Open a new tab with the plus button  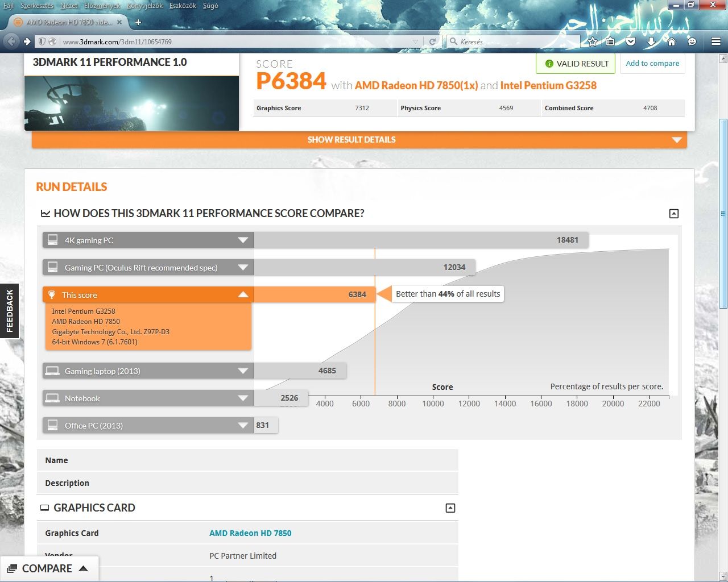[x=138, y=22]
